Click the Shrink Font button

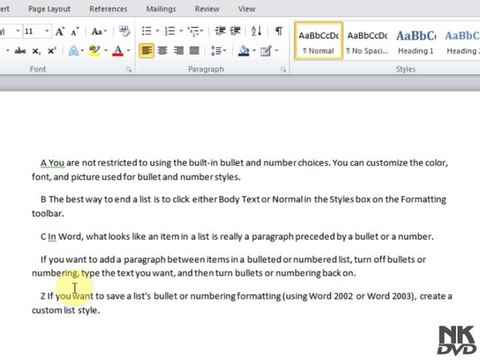click(x=75, y=32)
